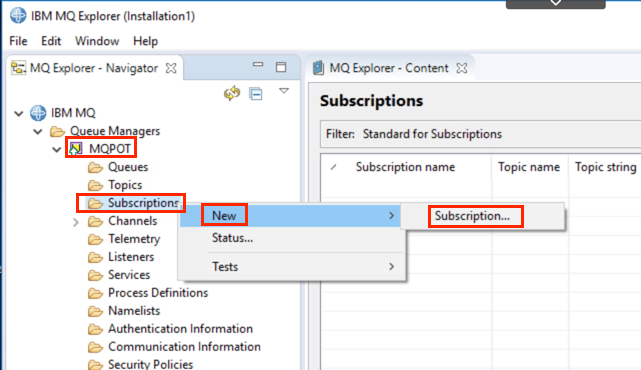Select the Authentication Information tree item

coord(180,329)
